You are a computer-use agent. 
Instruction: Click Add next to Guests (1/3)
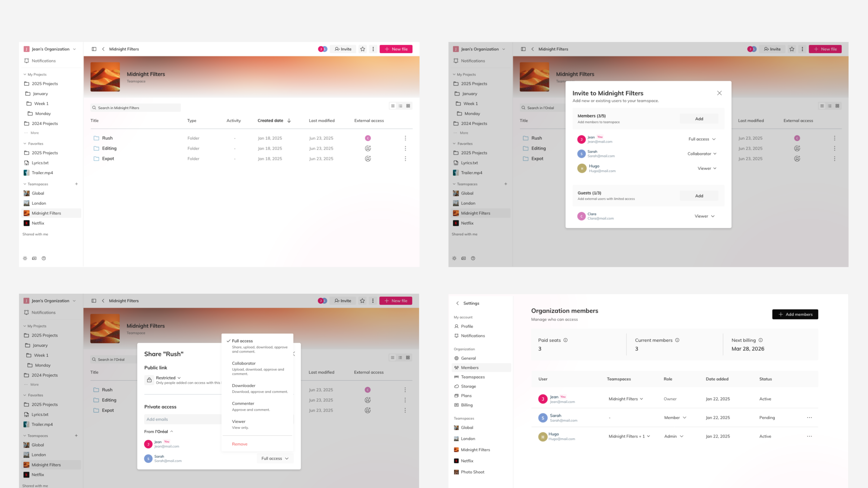pos(699,196)
